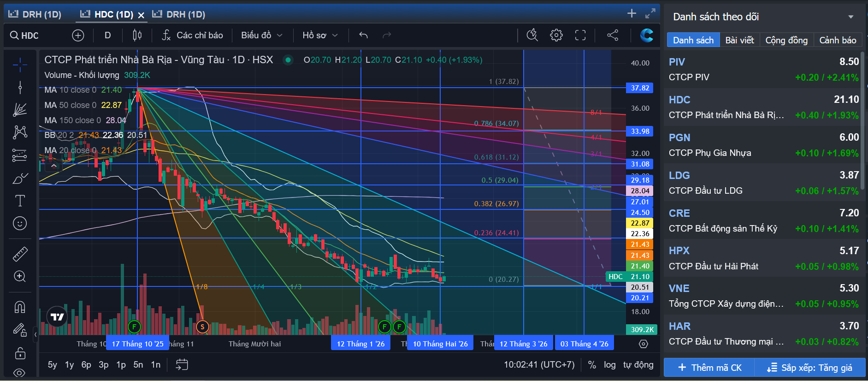
Task: Select the XABCD pattern tool
Action: (x=20, y=132)
